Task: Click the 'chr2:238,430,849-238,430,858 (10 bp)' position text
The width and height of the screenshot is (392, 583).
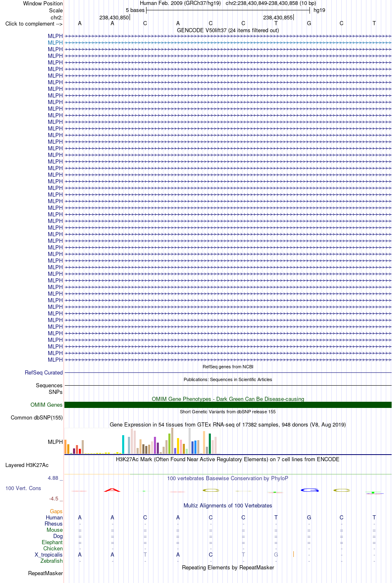Action: (x=271, y=3)
